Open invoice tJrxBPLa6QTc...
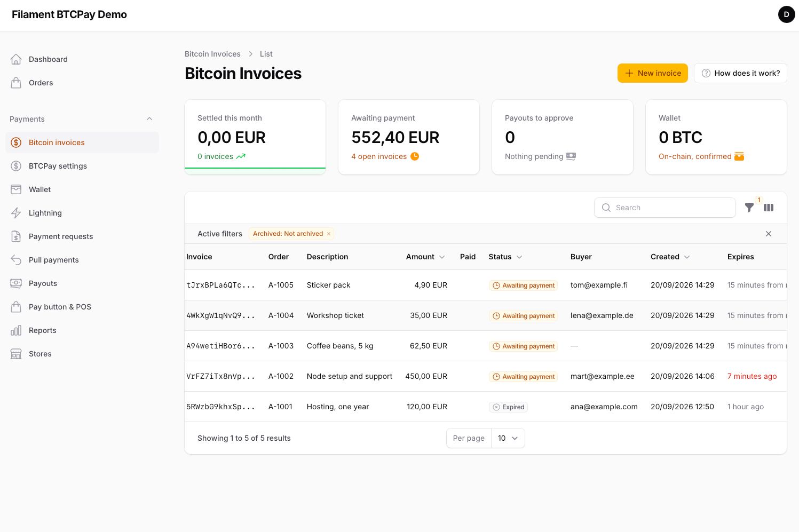 [x=220, y=285]
